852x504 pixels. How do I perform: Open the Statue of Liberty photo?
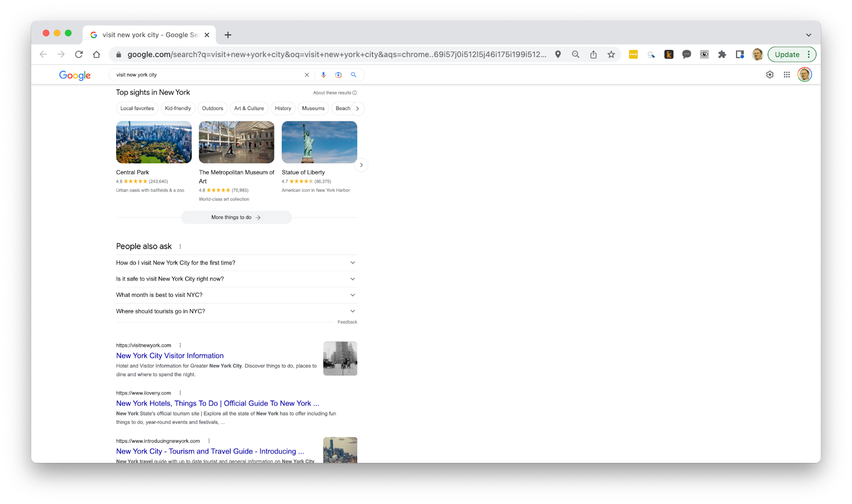point(319,142)
